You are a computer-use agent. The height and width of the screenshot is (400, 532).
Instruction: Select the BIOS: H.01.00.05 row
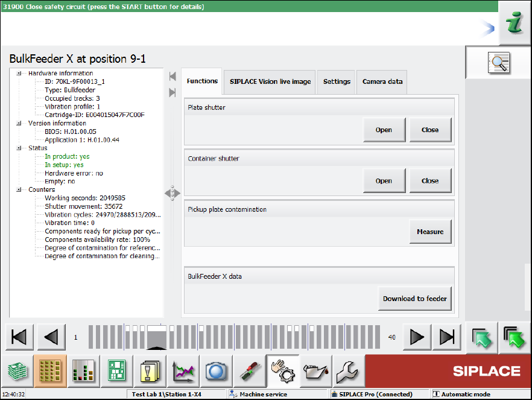[71, 132]
